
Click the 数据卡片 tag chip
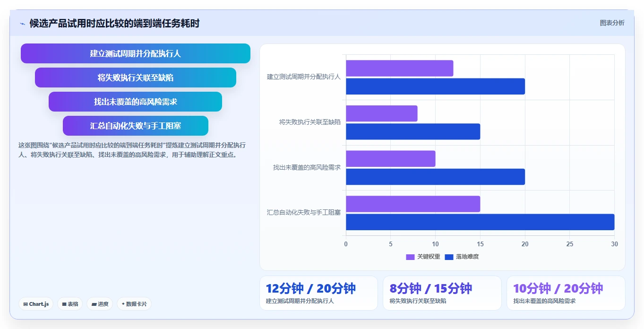[x=134, y=304]
